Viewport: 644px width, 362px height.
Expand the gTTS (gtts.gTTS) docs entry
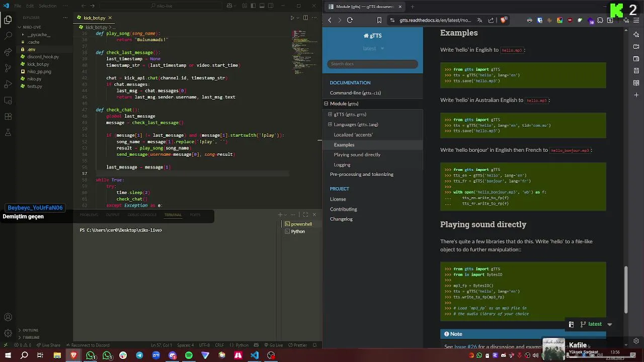click(x=330, y=114)
